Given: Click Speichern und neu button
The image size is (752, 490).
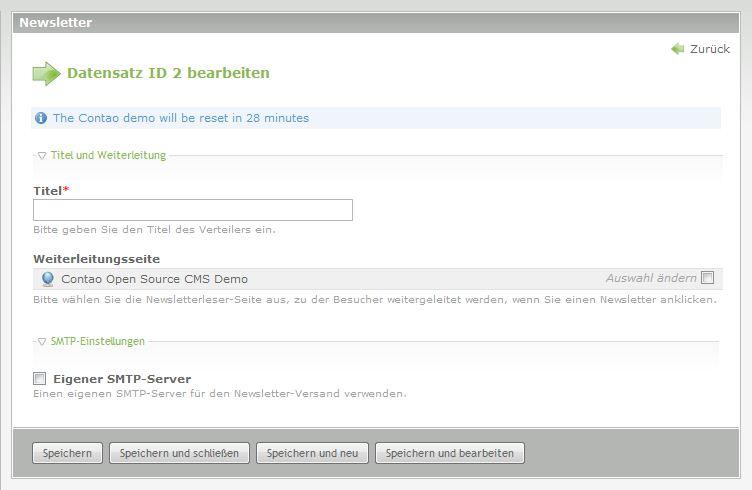Looking at the screenshot, I should (x=312, y=453).
